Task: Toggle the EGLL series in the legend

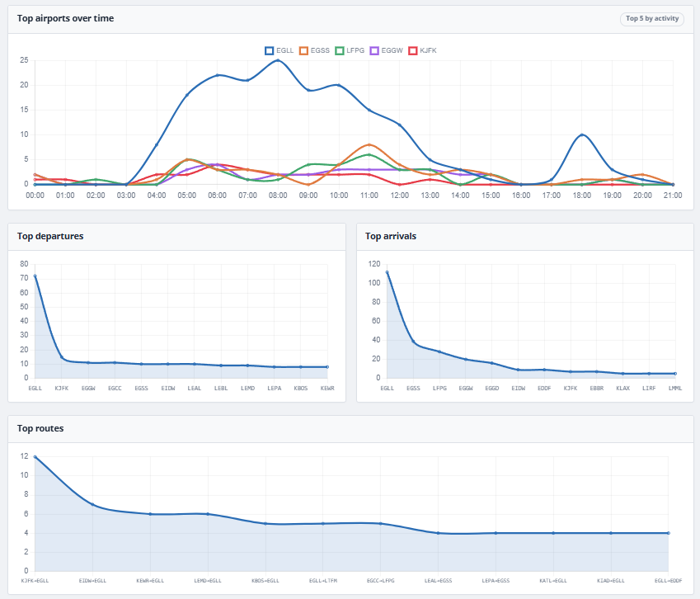Action: [279, 50]
